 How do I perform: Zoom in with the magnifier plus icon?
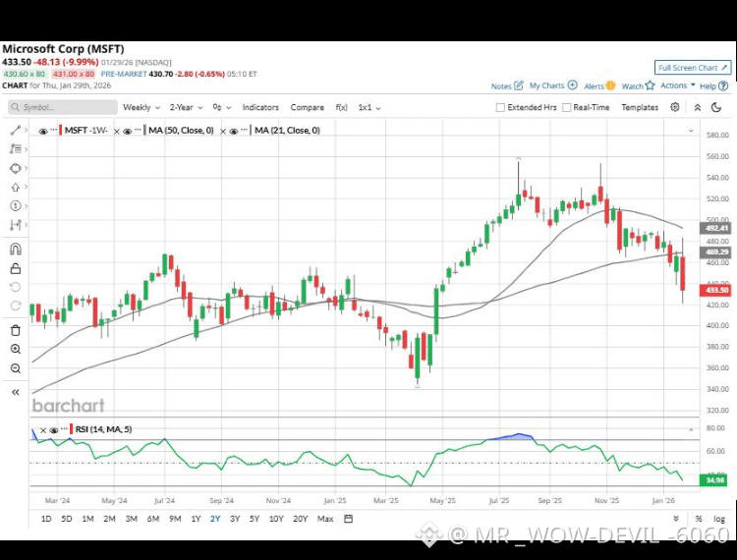[x=15, y=349]
